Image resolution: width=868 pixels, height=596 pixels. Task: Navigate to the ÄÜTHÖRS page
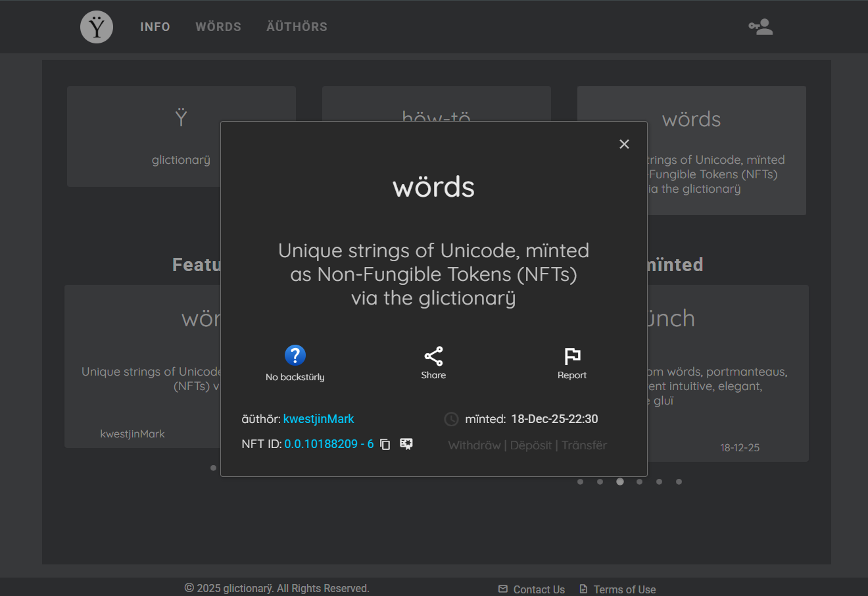click(297, 27)
